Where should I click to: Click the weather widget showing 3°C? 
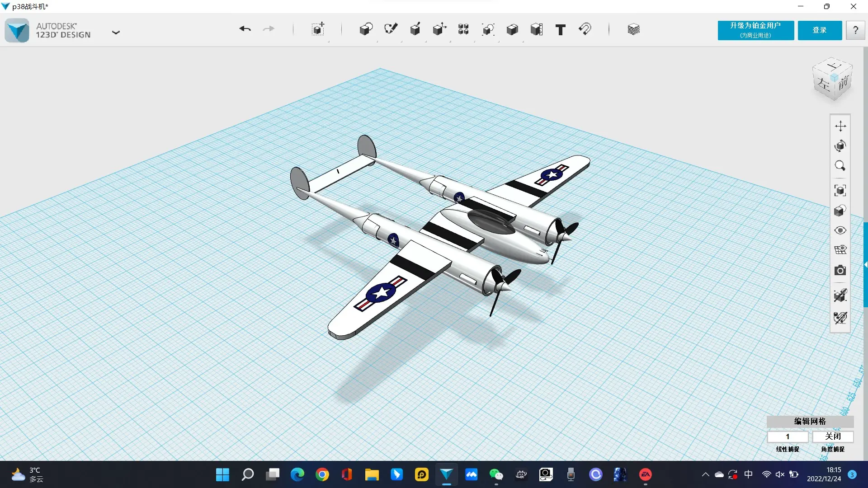28,474
